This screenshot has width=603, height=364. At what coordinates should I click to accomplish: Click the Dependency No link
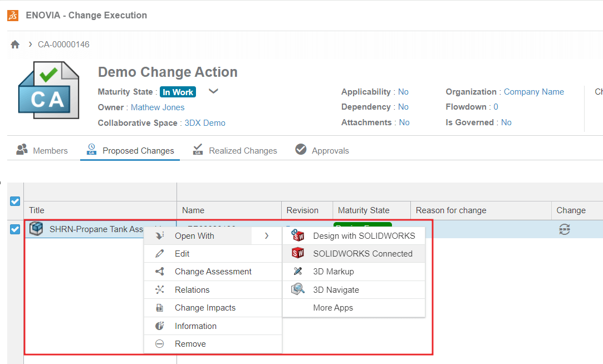403,107
